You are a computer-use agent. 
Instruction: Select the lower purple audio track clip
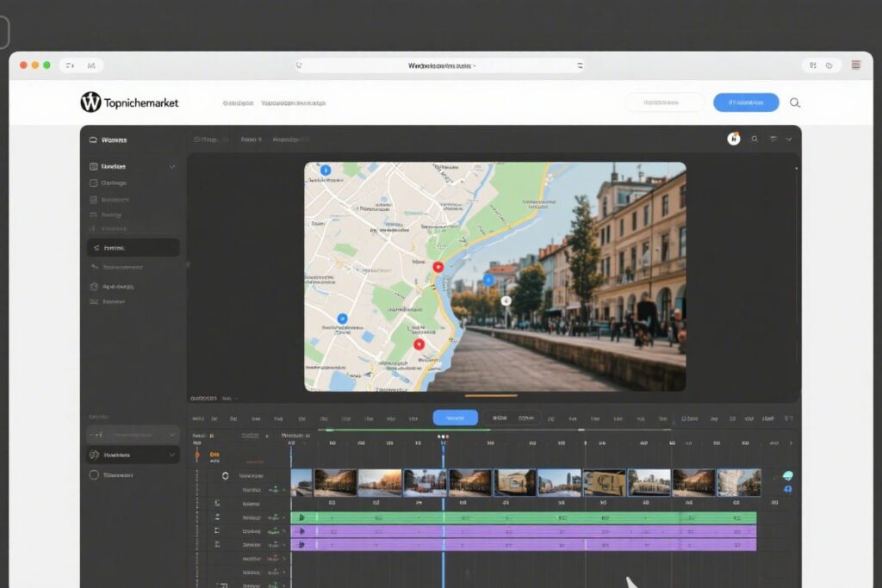(523, 544)
